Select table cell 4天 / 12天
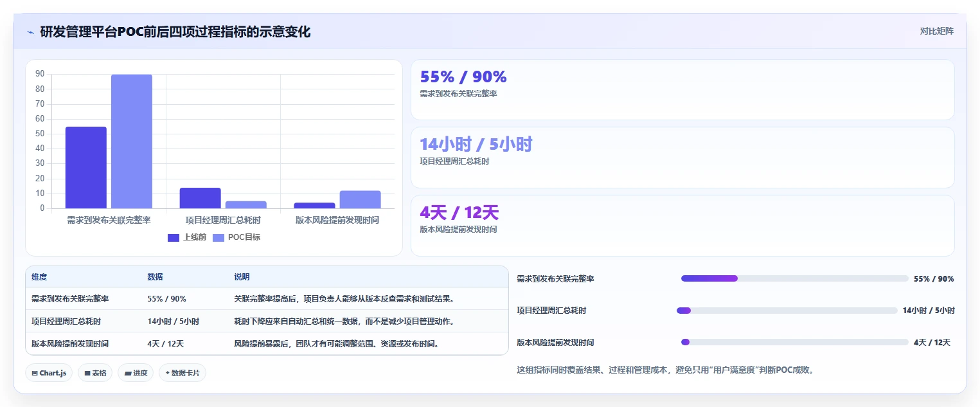 165,344
